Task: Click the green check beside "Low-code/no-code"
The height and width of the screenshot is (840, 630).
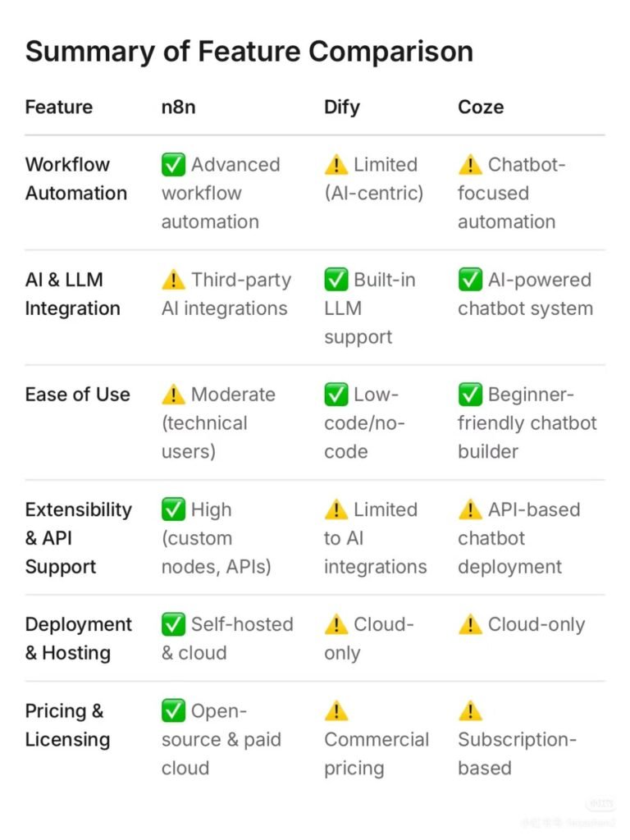Action: [336, 395]
